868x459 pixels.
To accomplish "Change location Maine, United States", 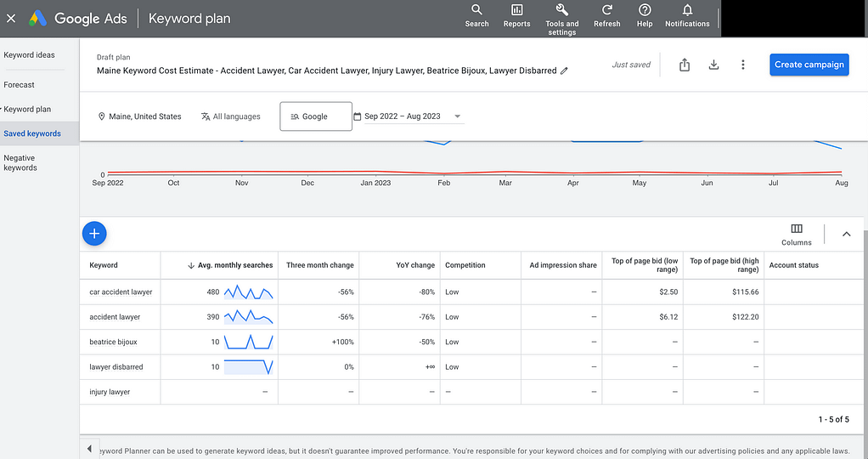I will [140, 116].
